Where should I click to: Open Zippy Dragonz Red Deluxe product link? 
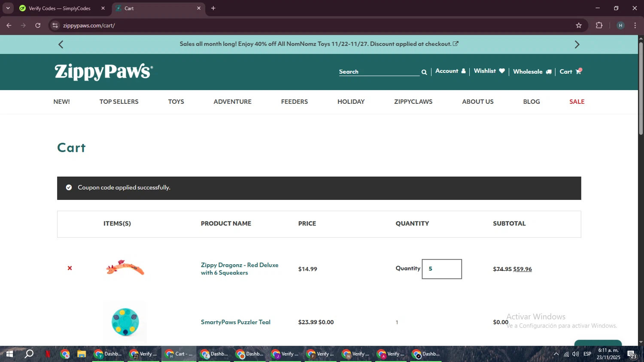coord(240,269)
